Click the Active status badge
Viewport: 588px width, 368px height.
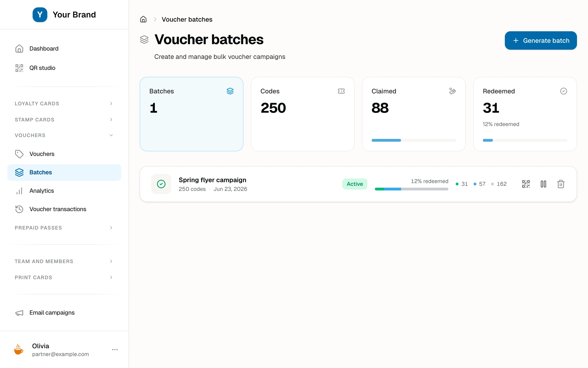click(x=354, y=184)
